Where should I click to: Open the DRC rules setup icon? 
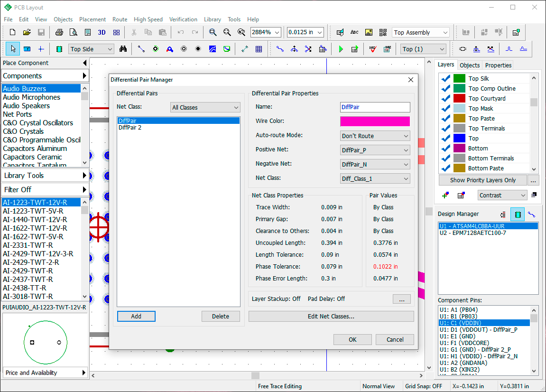tap(387, 49)
